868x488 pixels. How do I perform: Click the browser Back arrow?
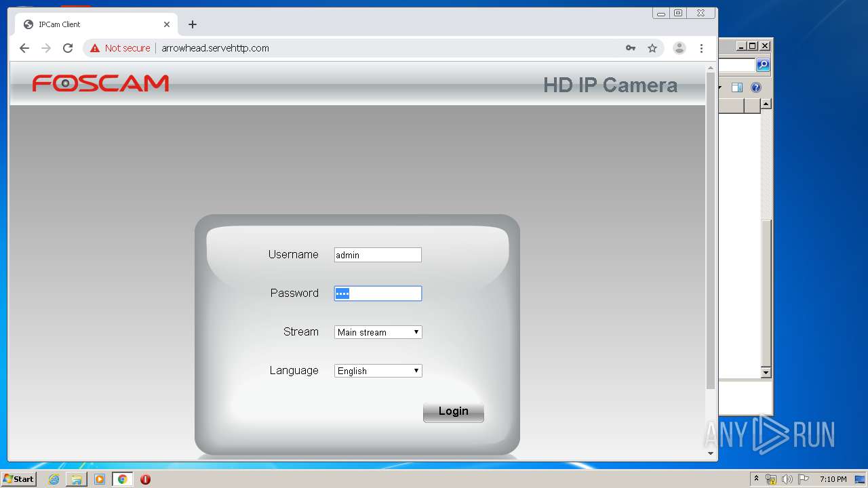24,48
